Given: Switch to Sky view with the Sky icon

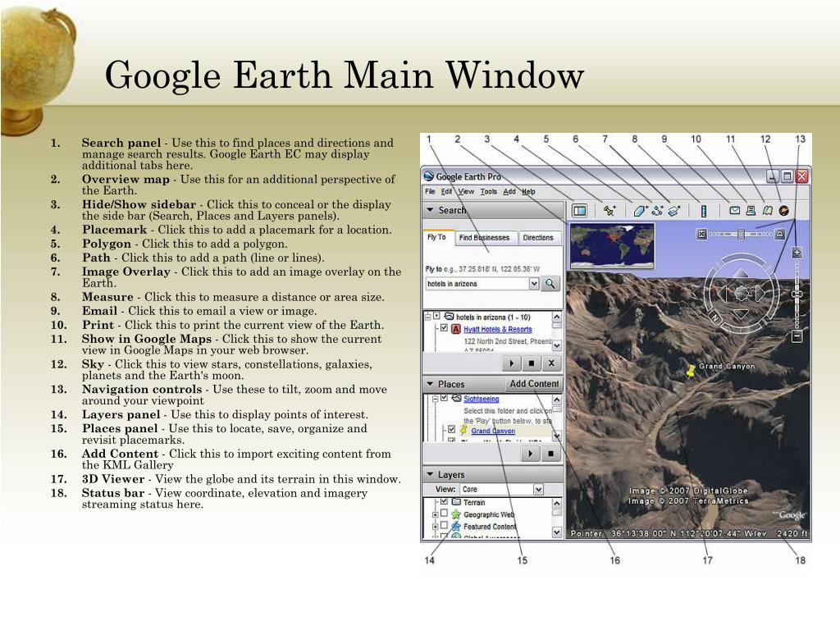Looking at the screenshot, I should point(783,211).
